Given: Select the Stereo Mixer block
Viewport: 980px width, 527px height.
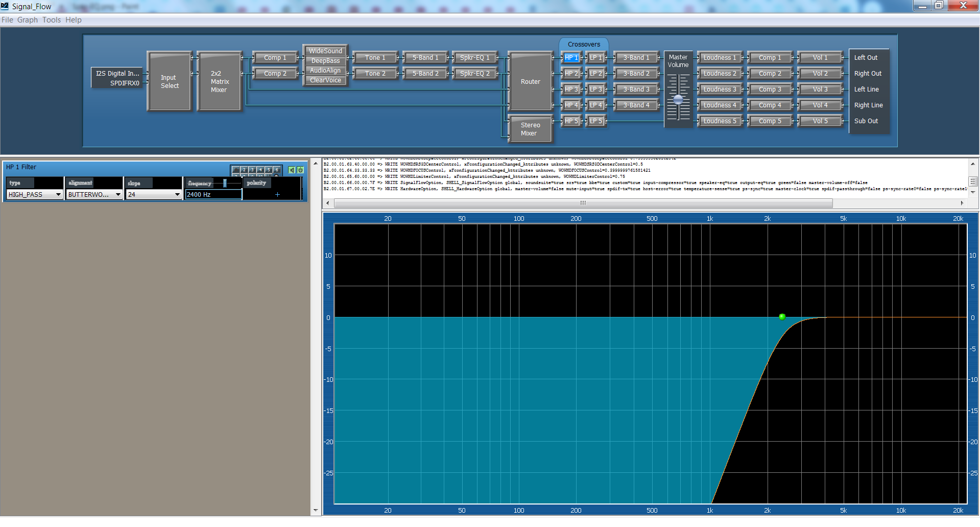Looking at the screenshot, I should point(530,129).
